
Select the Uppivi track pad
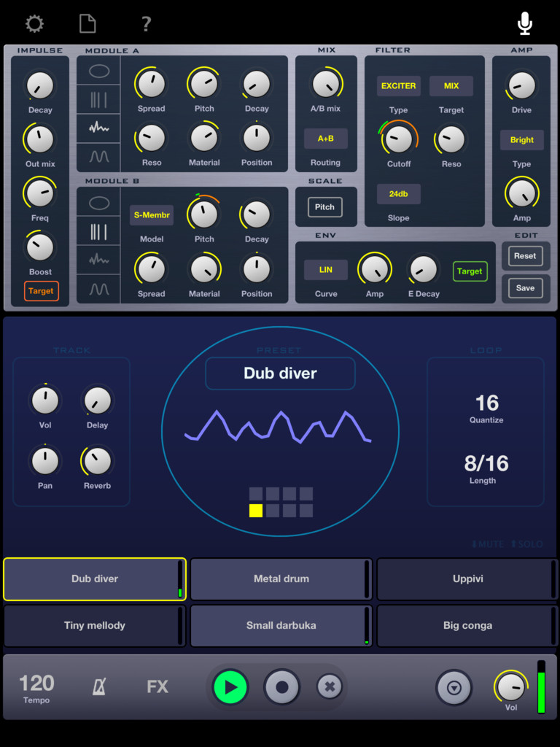pyautogui.click(x=467, y=578)
